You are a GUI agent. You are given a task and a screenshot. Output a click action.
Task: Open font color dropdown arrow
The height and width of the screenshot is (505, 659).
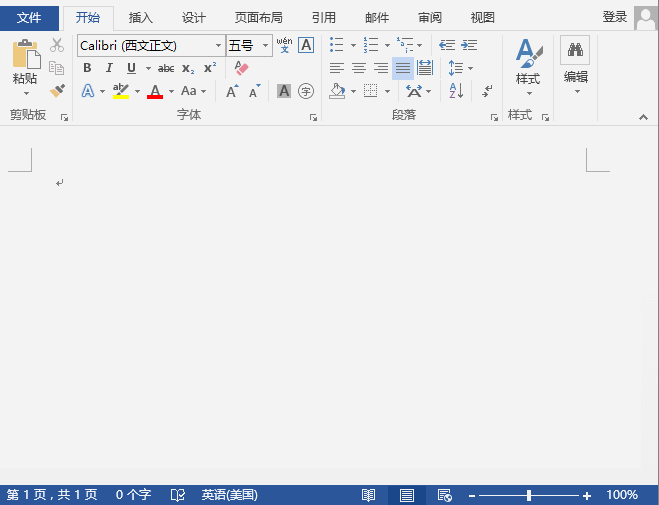(171, 91)
